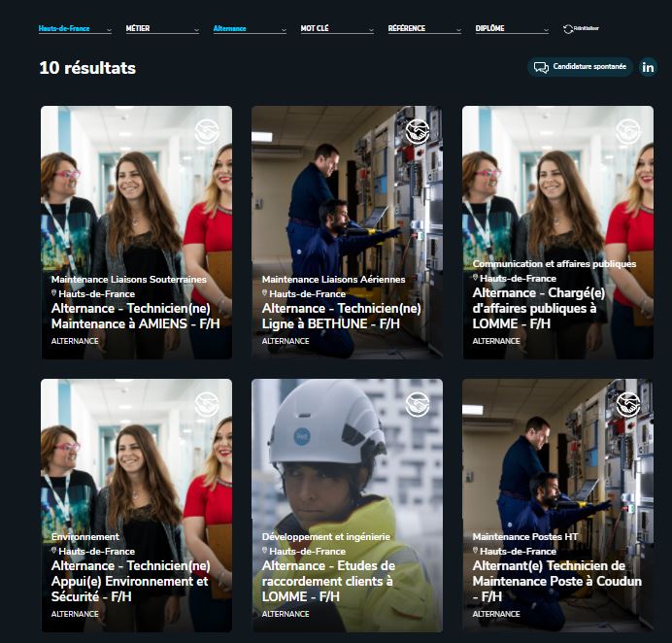Image resolution: width=672 pixels, height=643 pixels.
Task: Click handshake icon on BETHUNE line card
Action: tap(418, 131)
